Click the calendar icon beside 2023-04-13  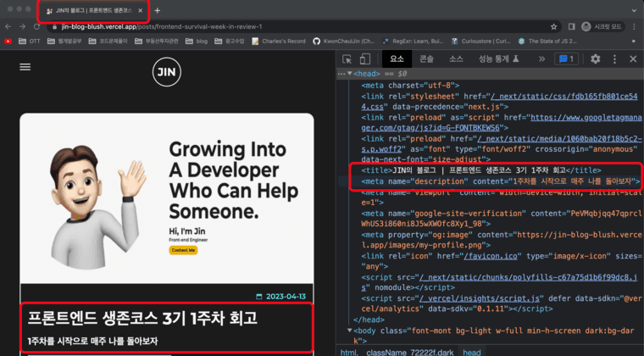point(259,297)
